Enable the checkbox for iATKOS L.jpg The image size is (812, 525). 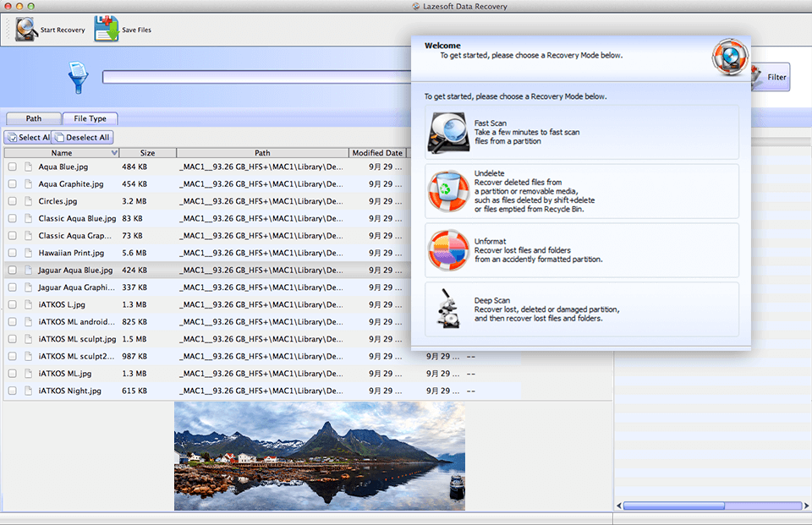coord(13,304)
